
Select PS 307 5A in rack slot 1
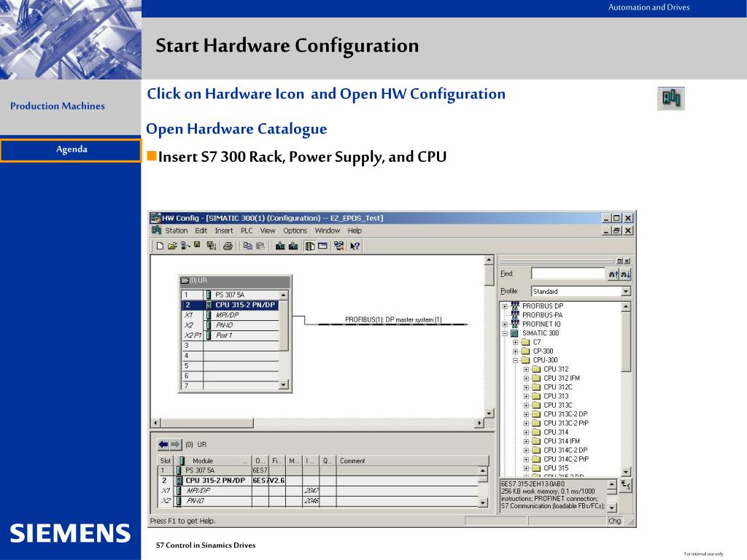point(230,295)
